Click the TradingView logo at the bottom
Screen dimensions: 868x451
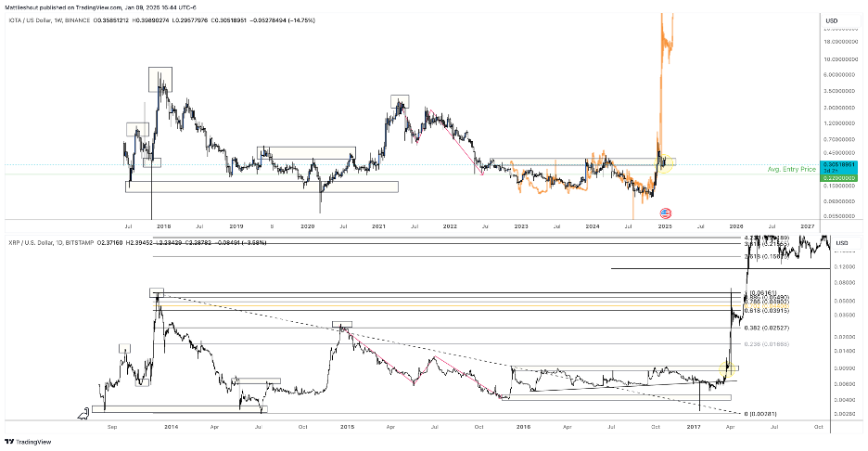click(x=28, y=442)
